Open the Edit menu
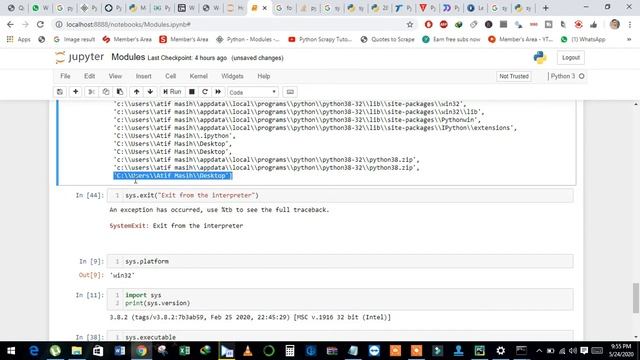Image resolution: width=640 pixels, height=360 pixels. (89, 76)
